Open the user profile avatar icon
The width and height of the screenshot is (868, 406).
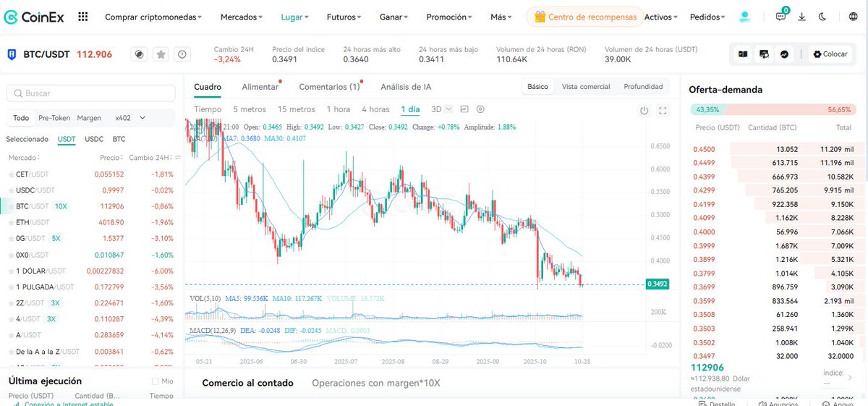click(744, 17)
